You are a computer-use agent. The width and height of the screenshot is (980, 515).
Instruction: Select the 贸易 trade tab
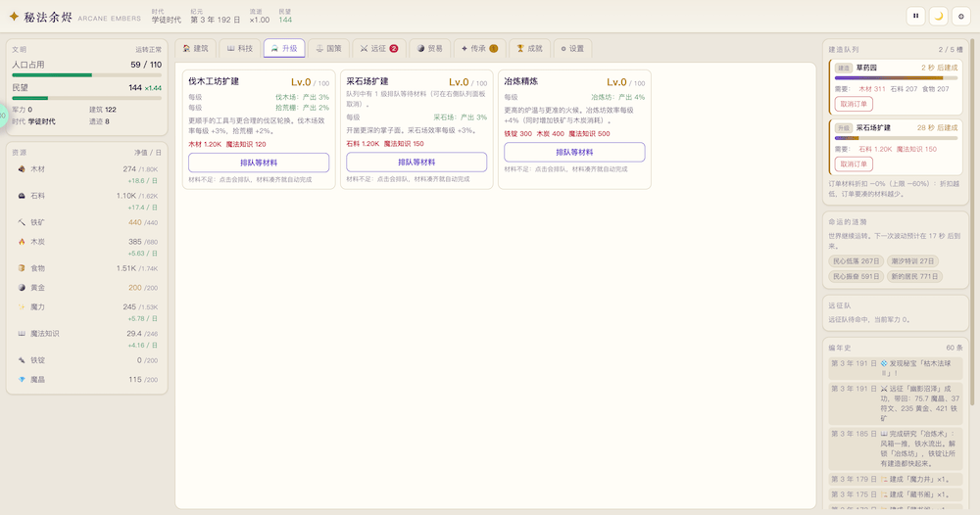[x=430, y=49]
